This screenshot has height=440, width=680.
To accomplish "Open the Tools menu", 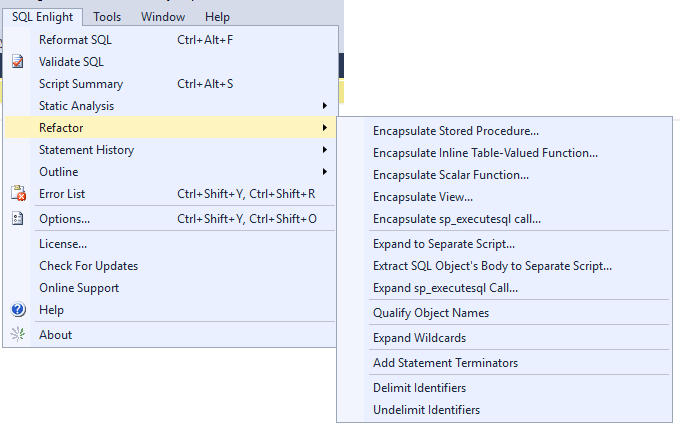I will pos(107,17).
